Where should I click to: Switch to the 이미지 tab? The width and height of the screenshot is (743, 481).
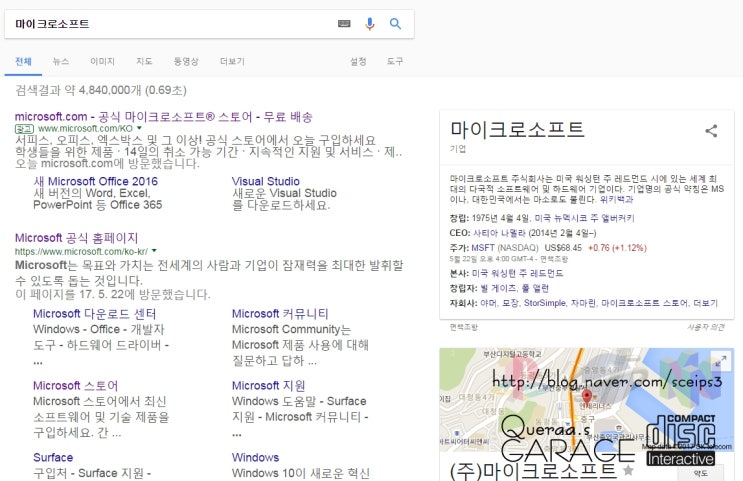[102, 62]
